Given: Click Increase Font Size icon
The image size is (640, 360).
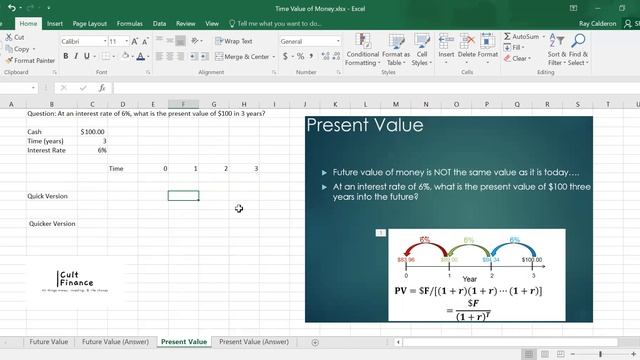Looking at the screenshot, I should pyautogui.click(x=135, y=41).
